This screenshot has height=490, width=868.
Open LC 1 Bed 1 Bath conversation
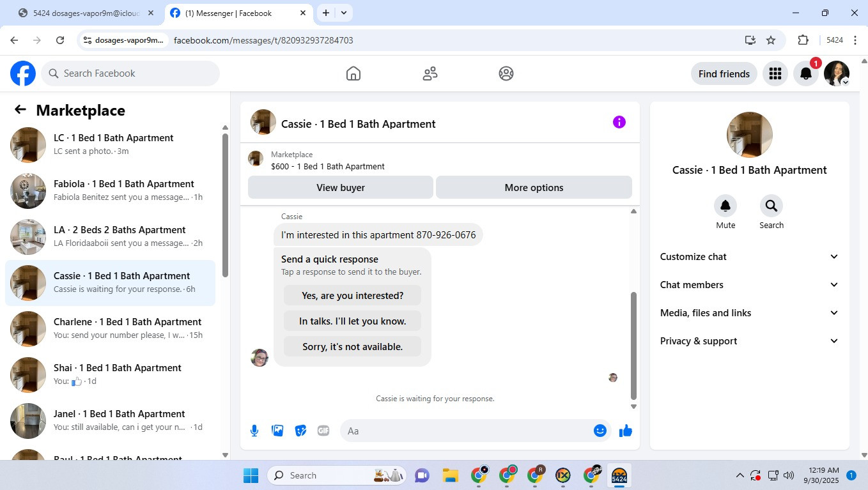[110, 144]
